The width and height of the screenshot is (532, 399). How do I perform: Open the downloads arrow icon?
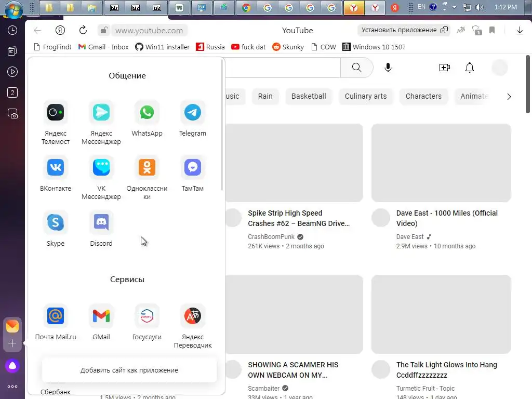[520, 31]
